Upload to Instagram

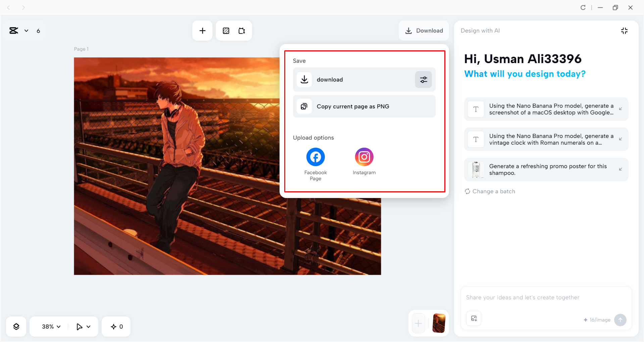point(364,161)
